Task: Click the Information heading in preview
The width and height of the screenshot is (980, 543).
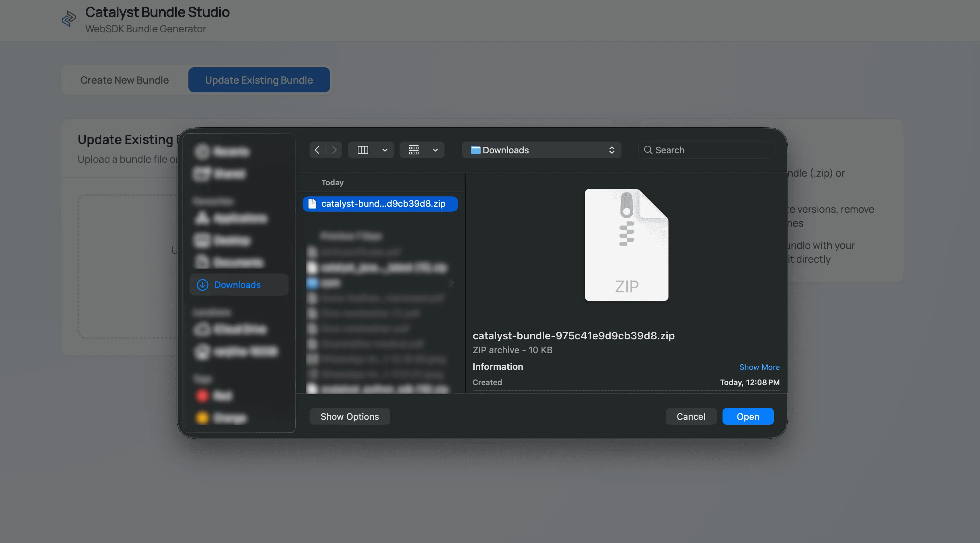Action: tap(498, 366)
